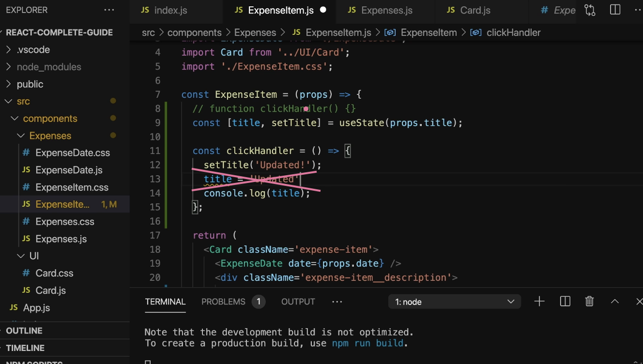Kill terminal with trash icon
Image resolution: width=643 pixels, height=364 pixels.
point(589,302)
